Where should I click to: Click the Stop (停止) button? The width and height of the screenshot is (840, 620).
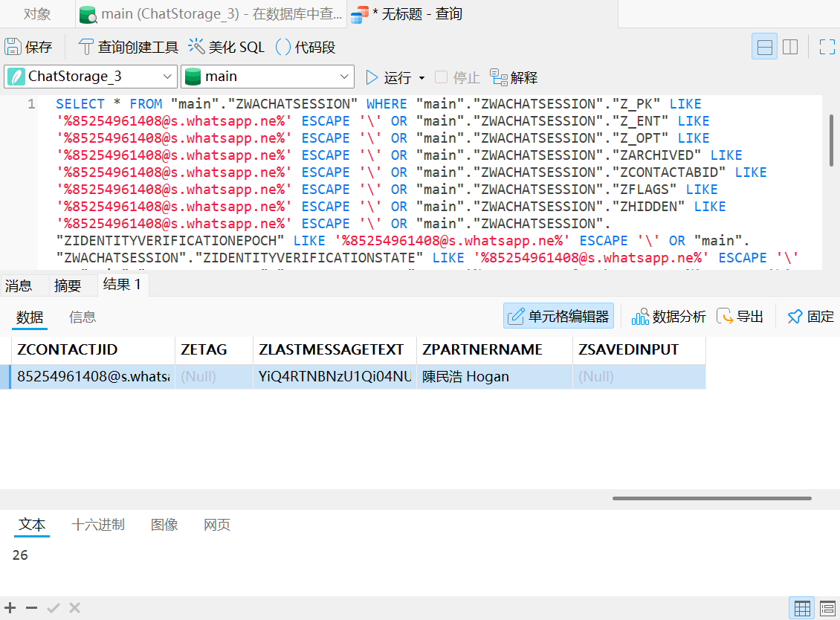pos(457,78)
